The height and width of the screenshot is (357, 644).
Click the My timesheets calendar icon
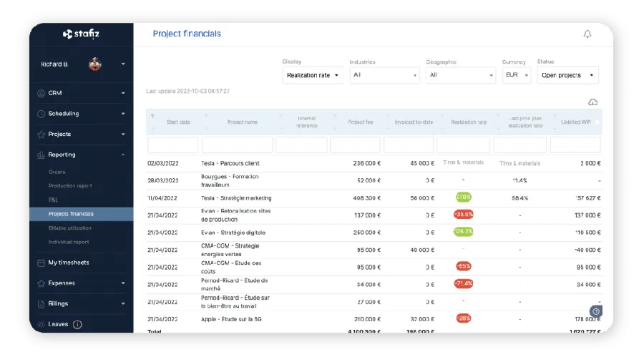(x=41, y=263)
